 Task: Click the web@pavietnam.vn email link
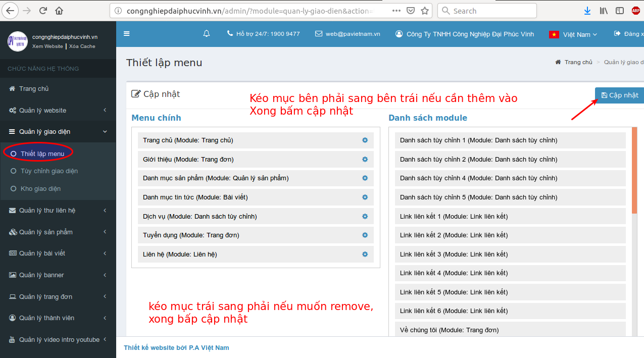348,34
